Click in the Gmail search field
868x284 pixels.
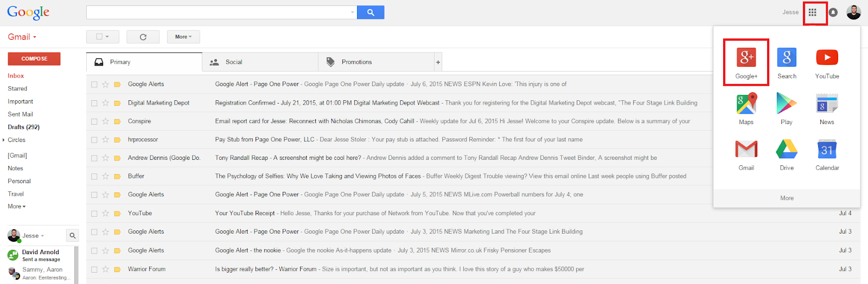pyautogui.click(x=218, y=12)
